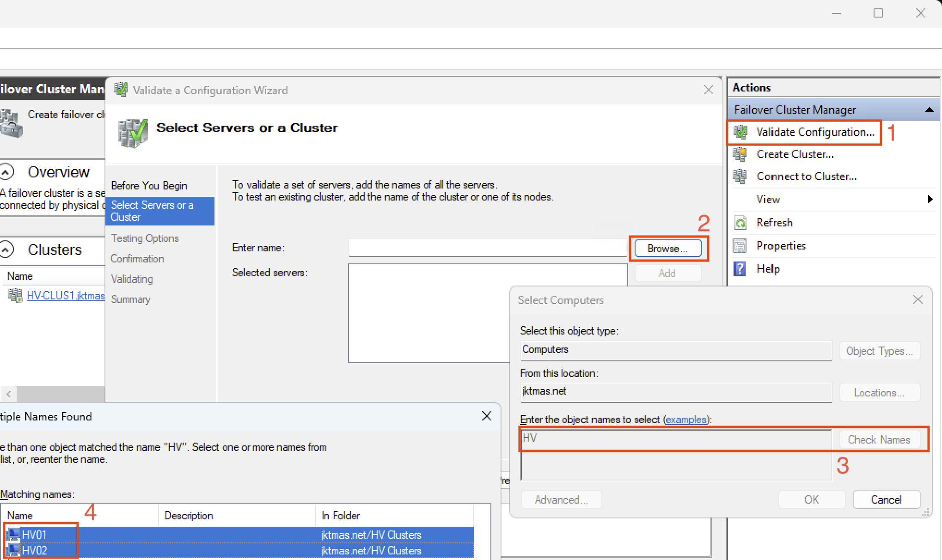Click inside the Enter name text field

point(487,248)
